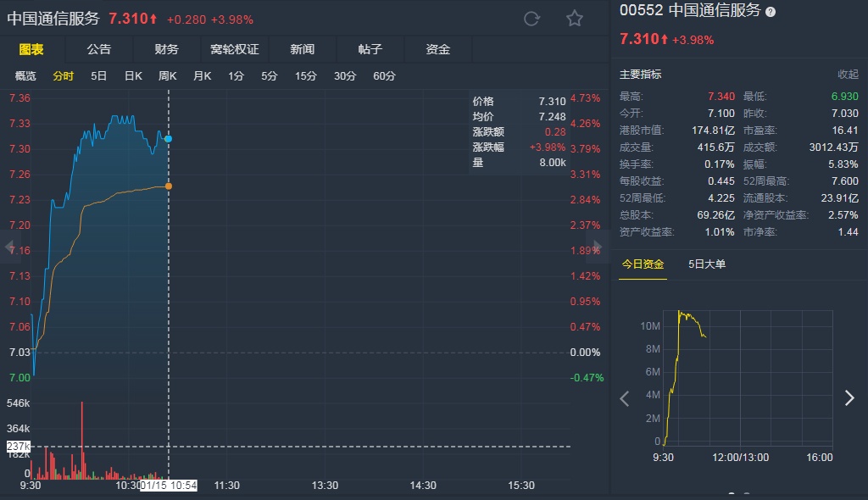868x500 pixels.
Task: Click the refresh icon beside stock title
Action: [x=531, y=19]
